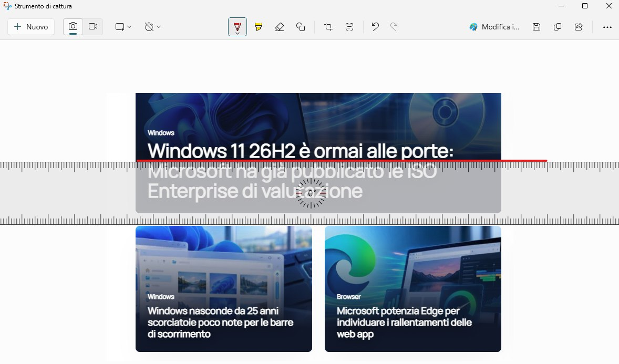This screenshot has height=364, width=619.
Task: Open the delay timer dropdown
Action: pos(152,27)
